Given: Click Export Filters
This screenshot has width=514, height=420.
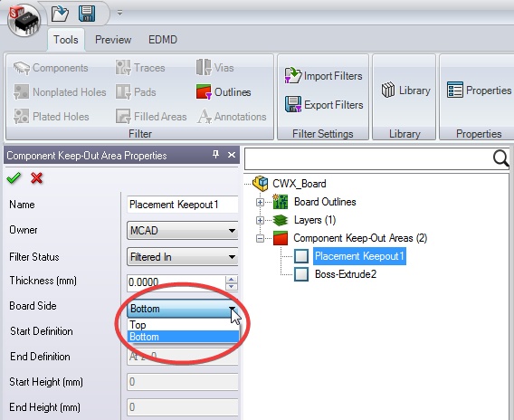Looking at the screenshot, I should pos(324,105).
